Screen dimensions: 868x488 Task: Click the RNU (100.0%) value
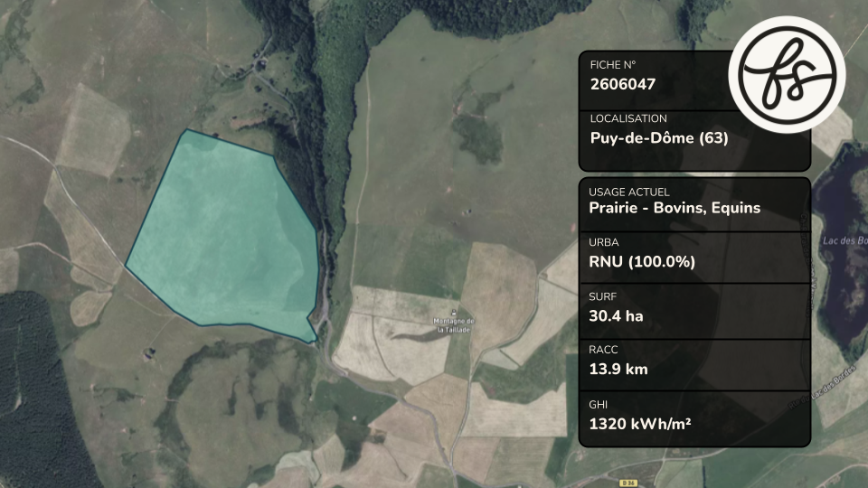point(642,261)
